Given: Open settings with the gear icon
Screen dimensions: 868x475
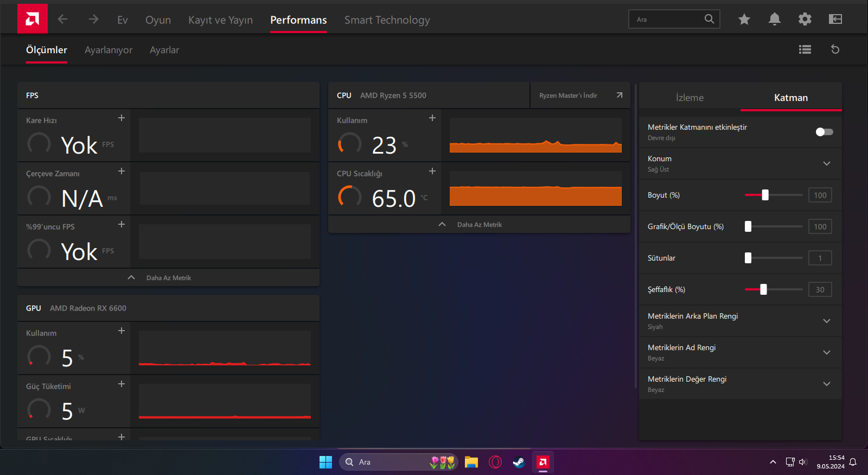Looking at the screenshot, I should pos(805,20).
